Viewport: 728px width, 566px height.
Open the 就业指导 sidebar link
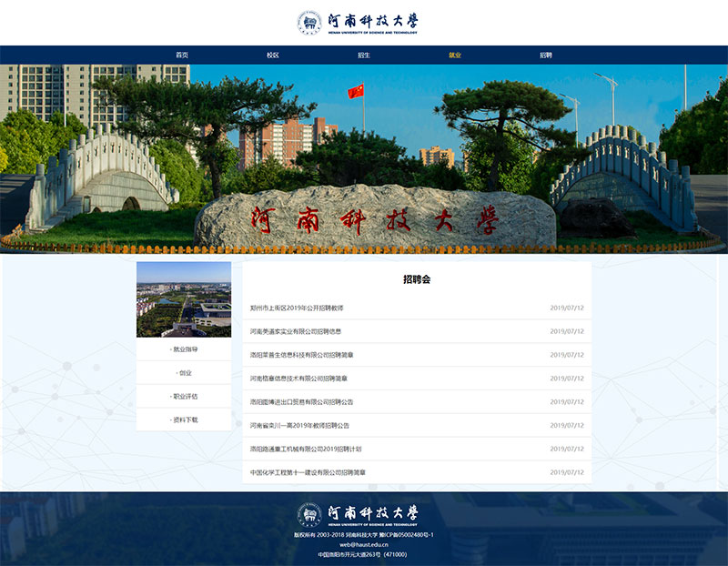(x=184, y=349)
